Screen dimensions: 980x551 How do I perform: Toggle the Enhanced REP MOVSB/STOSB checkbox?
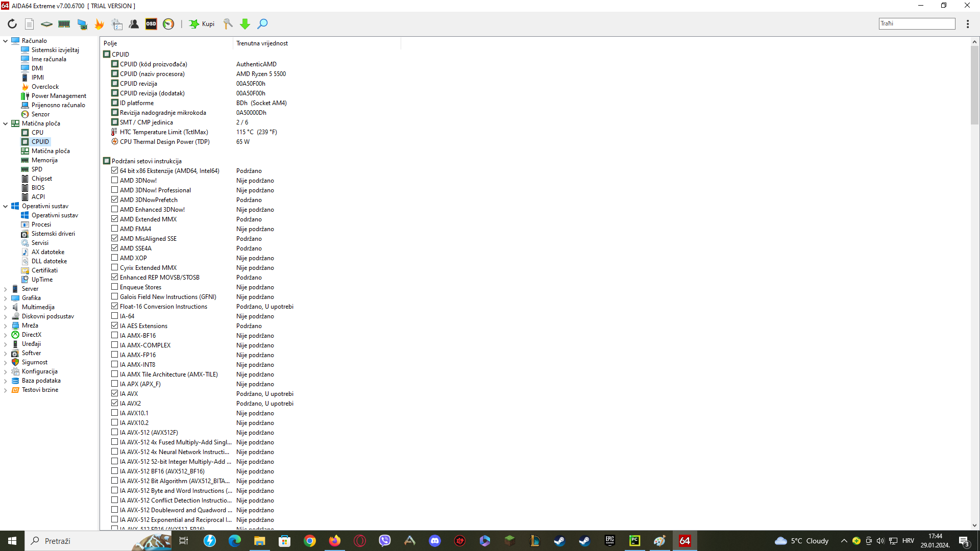tap(115, 277)
